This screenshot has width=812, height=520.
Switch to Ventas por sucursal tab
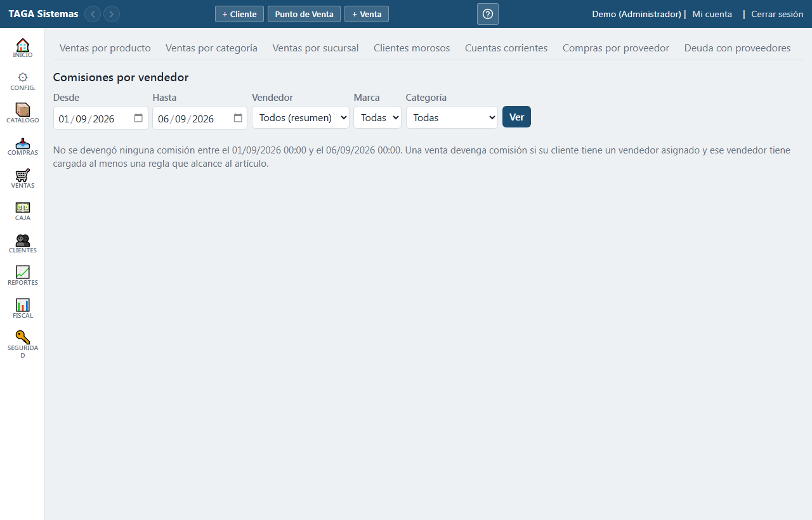click(315, 48)
